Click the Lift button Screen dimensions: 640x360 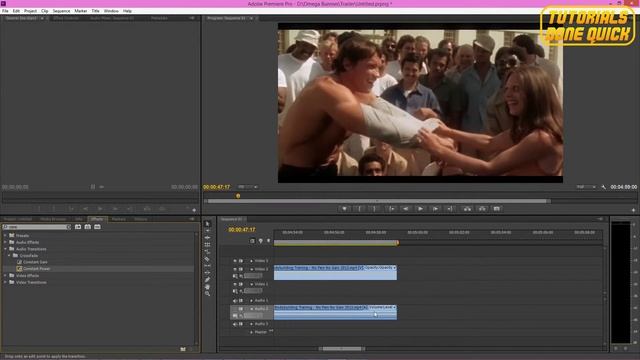(x=467, y=209)
